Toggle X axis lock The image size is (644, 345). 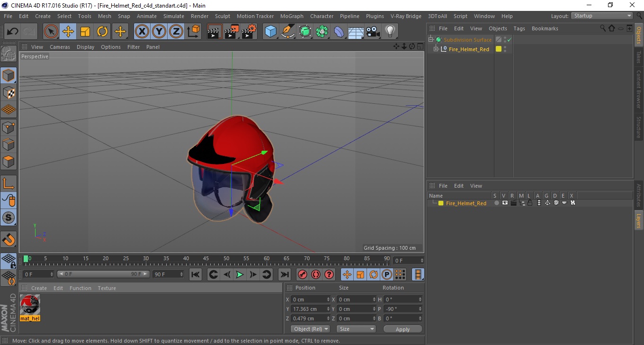click(x=142, y=32)
